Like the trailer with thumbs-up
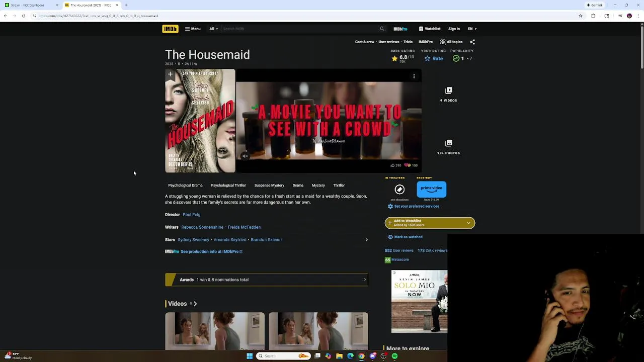Screen dimensions: 644x362 click(392, 165)
